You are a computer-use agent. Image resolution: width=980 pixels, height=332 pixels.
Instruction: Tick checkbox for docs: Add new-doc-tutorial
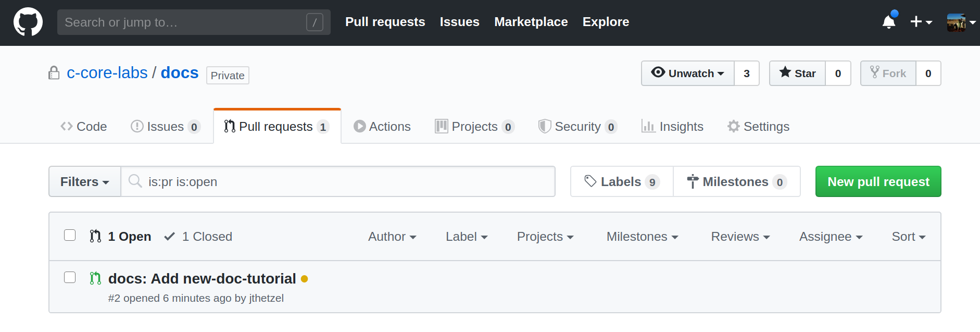click(x=70, y=277)
